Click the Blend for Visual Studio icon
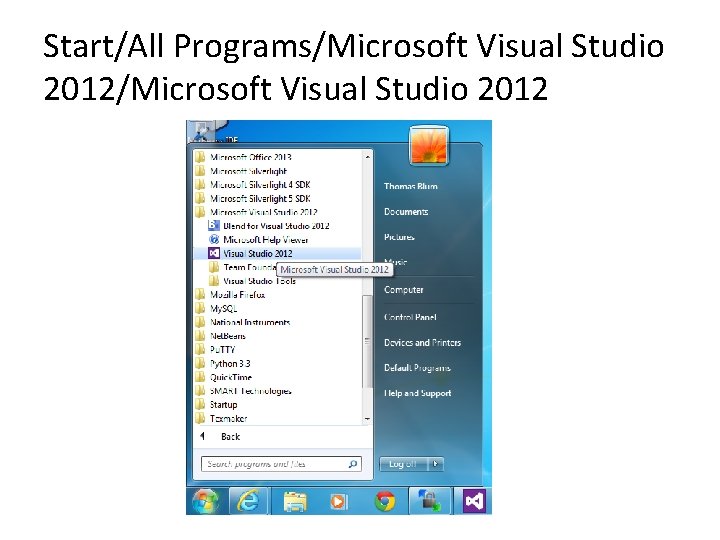Viewport: 720px width, 540px height. (x=214, y=225)
